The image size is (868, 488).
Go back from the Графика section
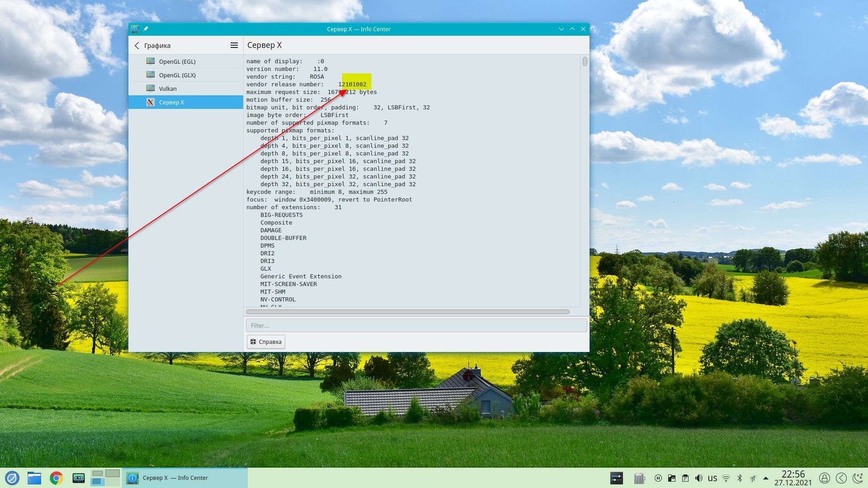pyautogui.click(x=137, y=46)
